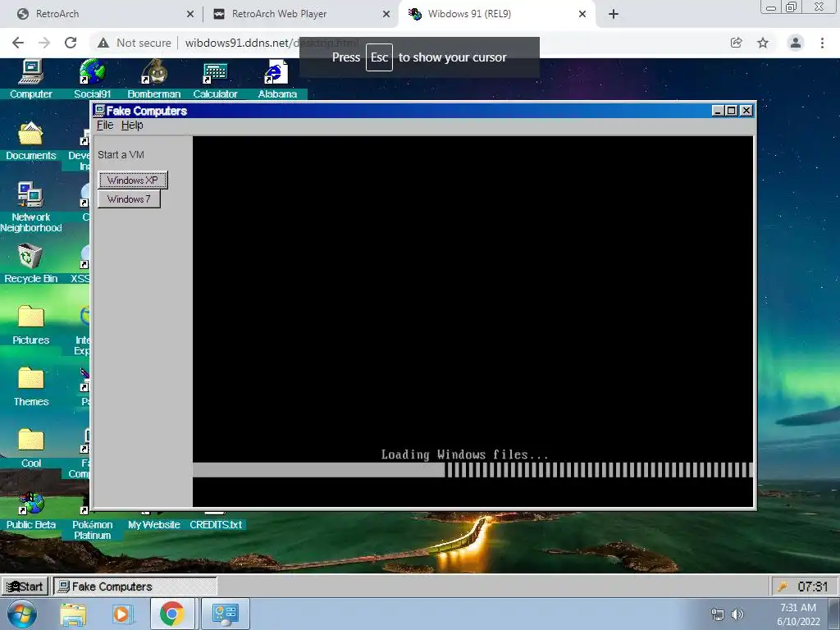Screen dimensions: 840x630
Task: Open the Cool folder icon
Action: tap(30, 441)
